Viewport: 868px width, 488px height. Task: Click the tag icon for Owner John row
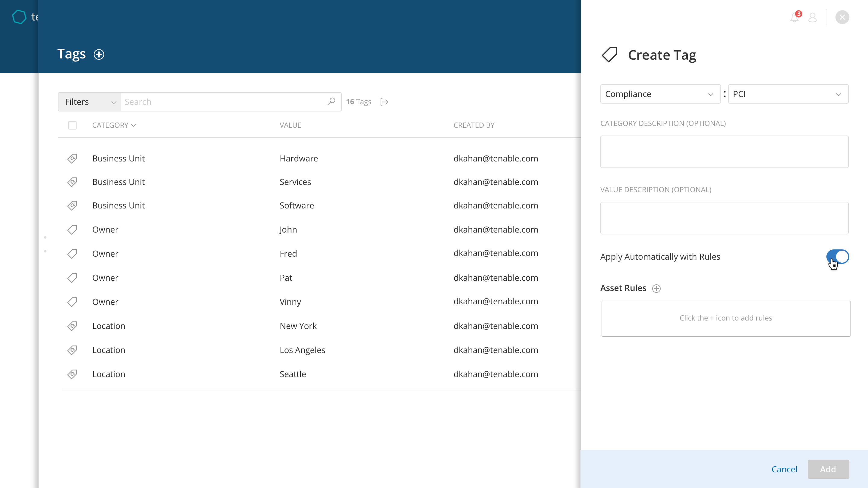72,230
